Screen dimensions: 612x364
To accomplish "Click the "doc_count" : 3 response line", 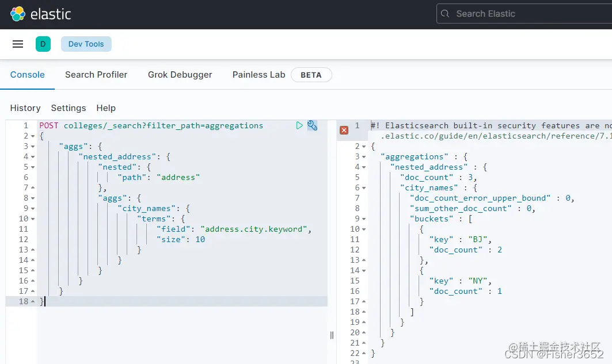I will tap(438, 177).
